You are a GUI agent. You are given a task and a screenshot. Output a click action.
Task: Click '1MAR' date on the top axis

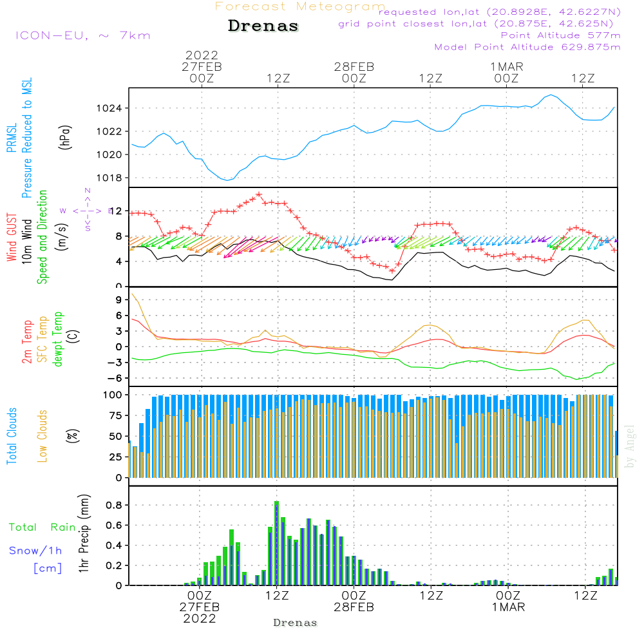point(506,66)
